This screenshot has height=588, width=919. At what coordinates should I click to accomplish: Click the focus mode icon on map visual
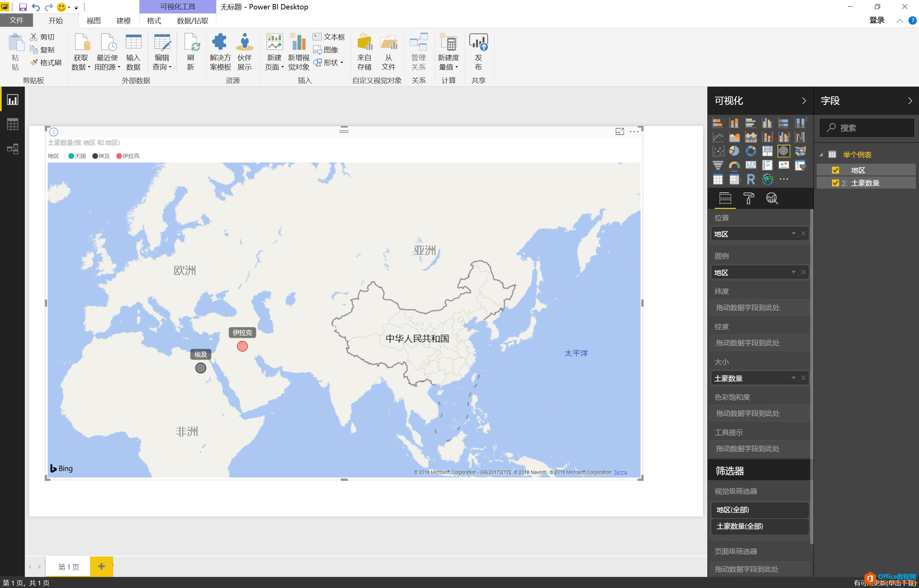coord(619,132)
